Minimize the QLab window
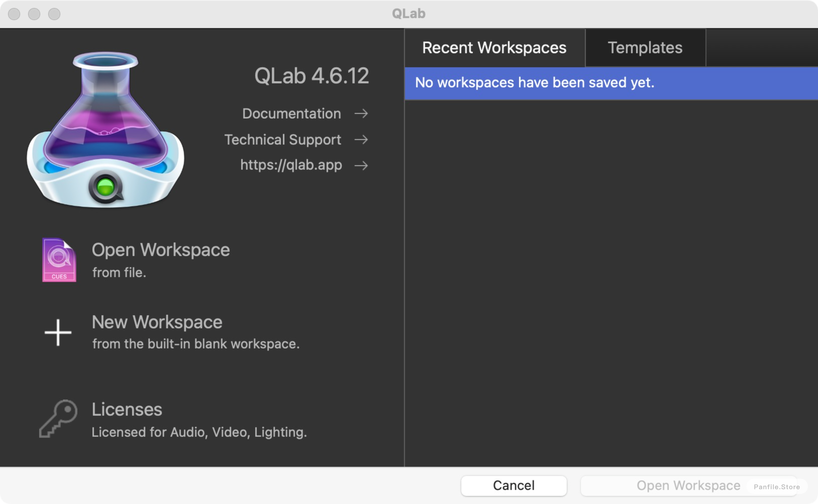Viewport: 818px width, 504px height. (34, 14)
